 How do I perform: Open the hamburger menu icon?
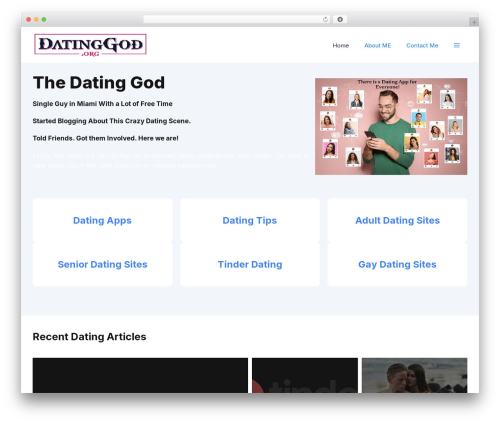[x=457, y=45]
